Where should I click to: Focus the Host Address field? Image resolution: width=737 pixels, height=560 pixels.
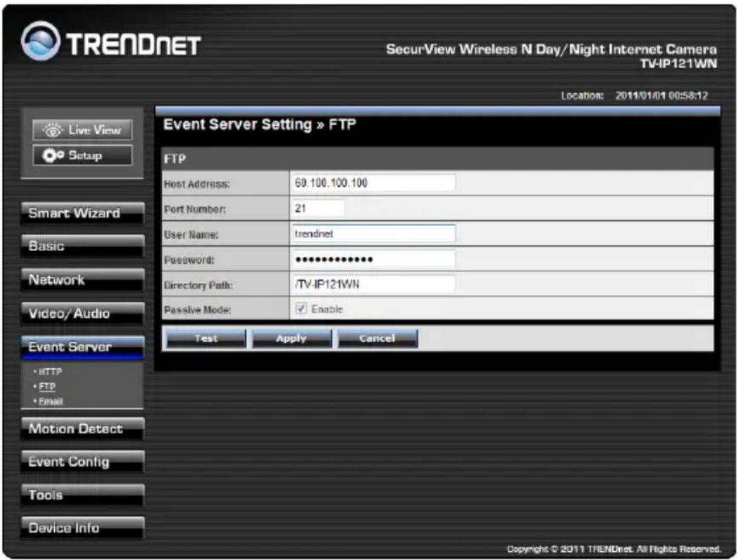(373, 183)
